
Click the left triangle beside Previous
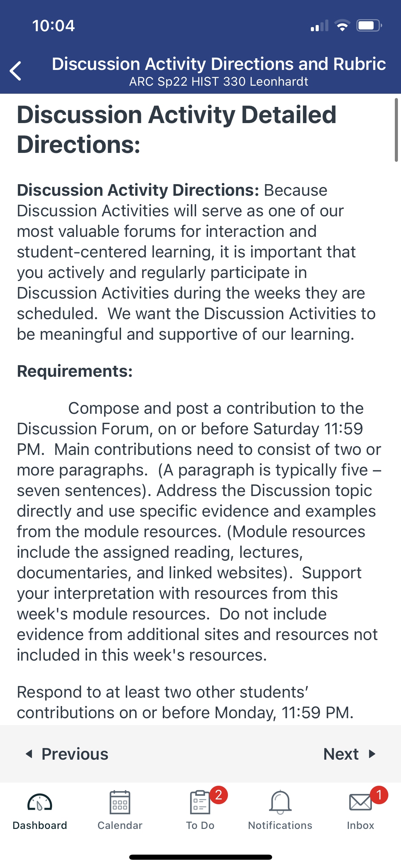point(29,754)
